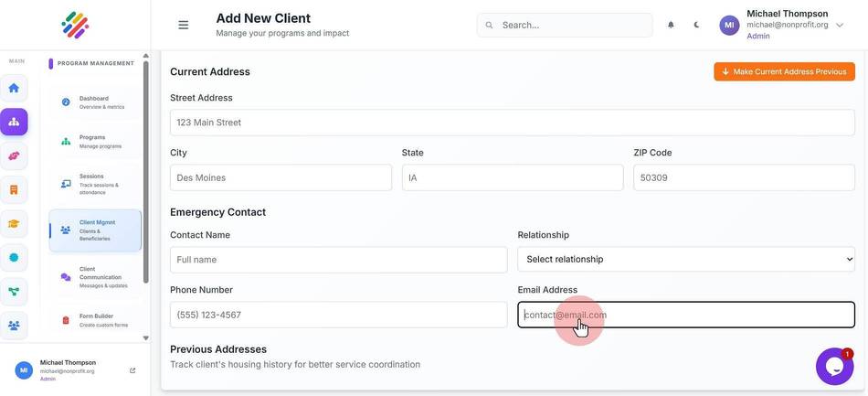The width and height of the screenshot is (868, 396).
Task: Click the home icon in left rail
Action: tap(14, 88)
